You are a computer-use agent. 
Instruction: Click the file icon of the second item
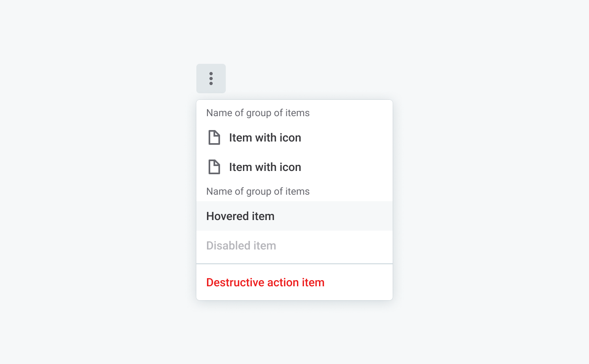[x=214, y=167]
